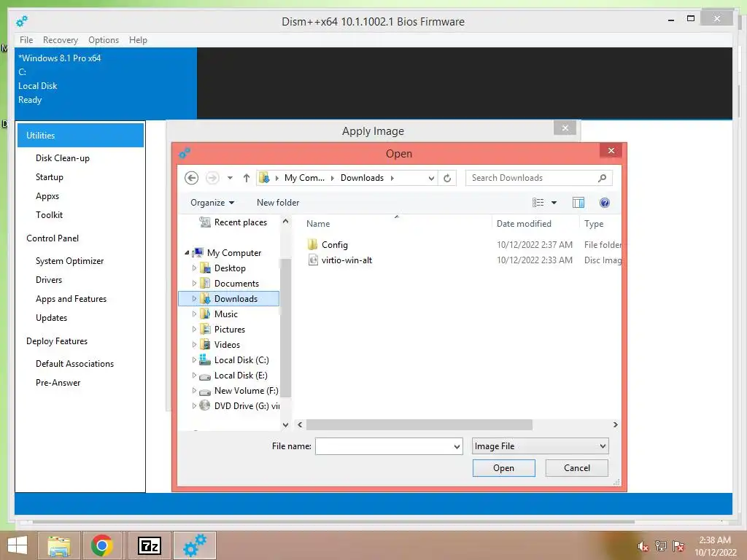Collapse My Computer tree node

coord(187,253)
